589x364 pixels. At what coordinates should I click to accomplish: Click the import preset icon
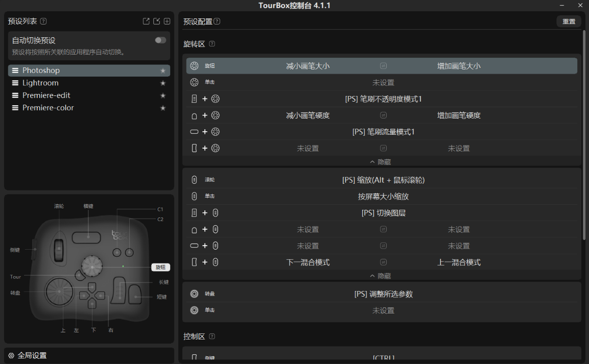[x=156, y=21]
